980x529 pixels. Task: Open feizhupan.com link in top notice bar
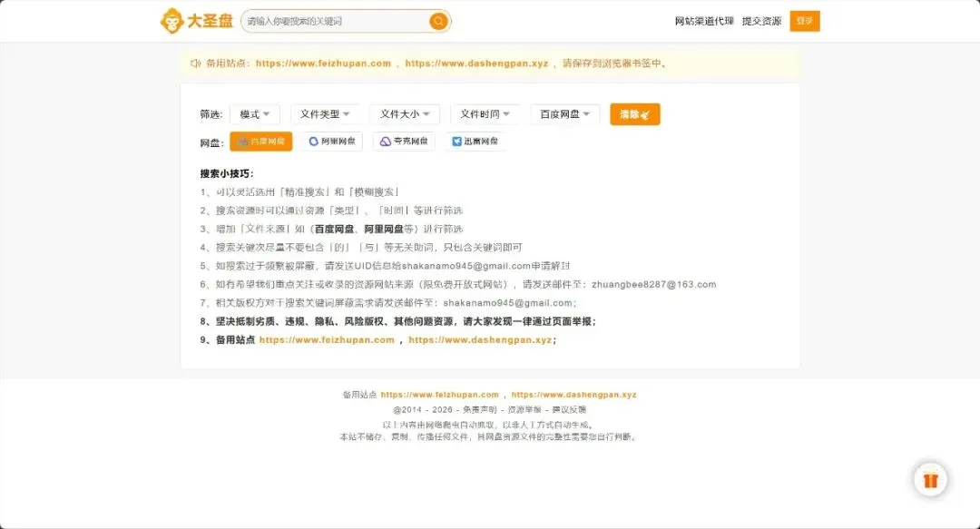click(x=323, y=64)
